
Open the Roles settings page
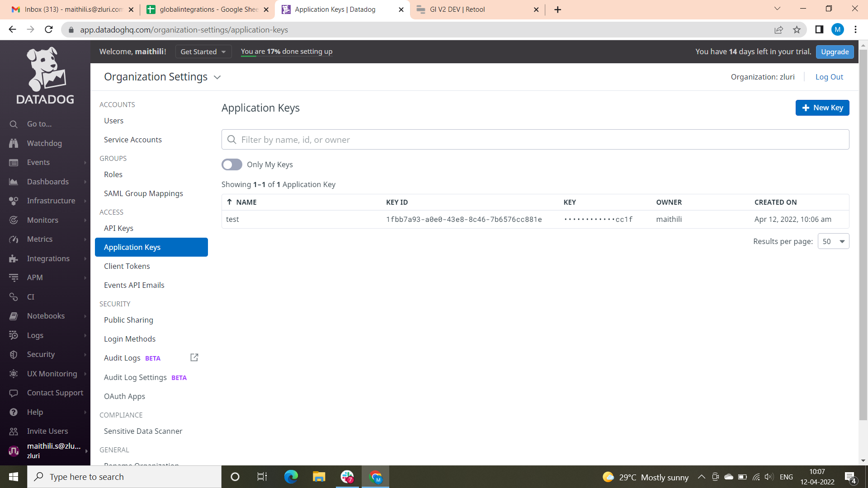(x=113, y=174)
